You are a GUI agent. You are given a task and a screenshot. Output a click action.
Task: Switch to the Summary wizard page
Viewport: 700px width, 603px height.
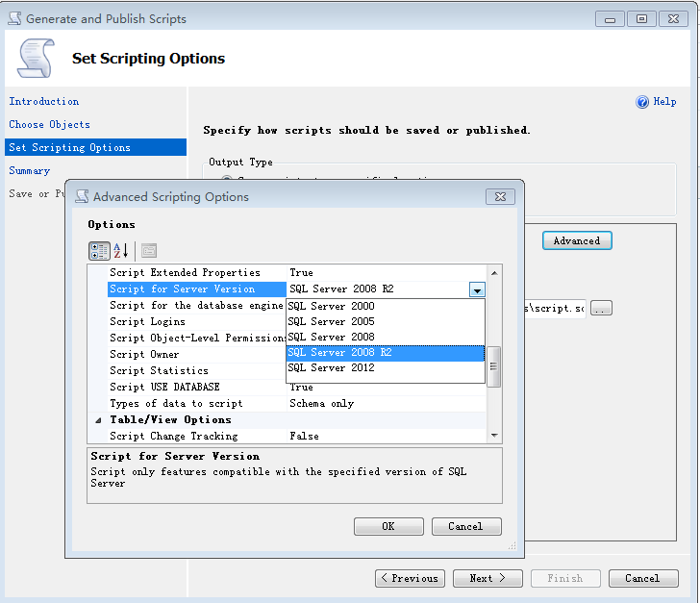click(x=30, y=170)
